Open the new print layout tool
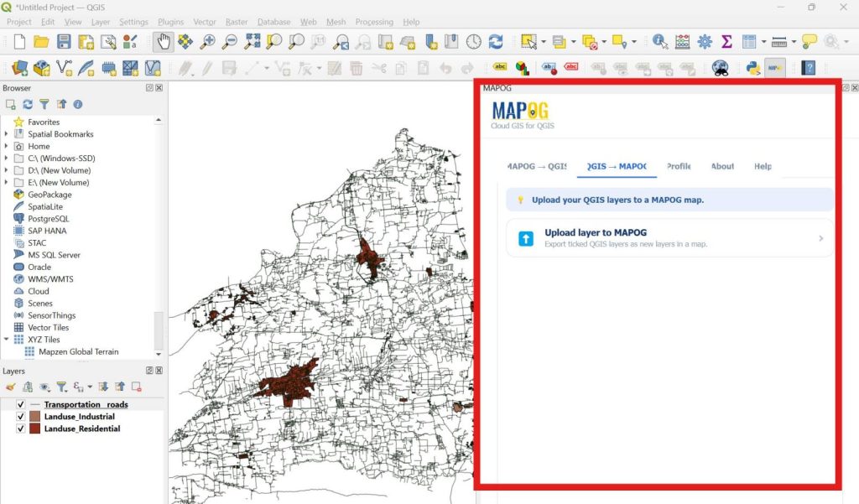 tap(86, 42)
